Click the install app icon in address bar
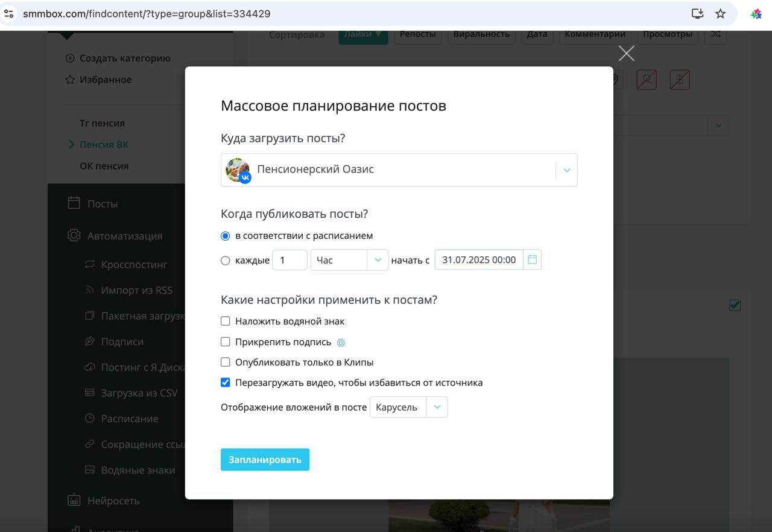 pyautogui.click(x=697, y=13)
